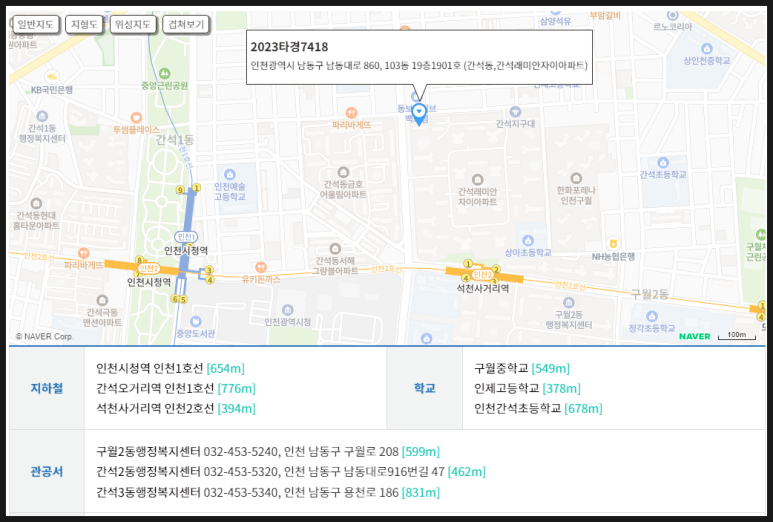Click the 구월2동행정복지센터 office row
This screenshot has height=522, width=773.
[x=268, y=452]
